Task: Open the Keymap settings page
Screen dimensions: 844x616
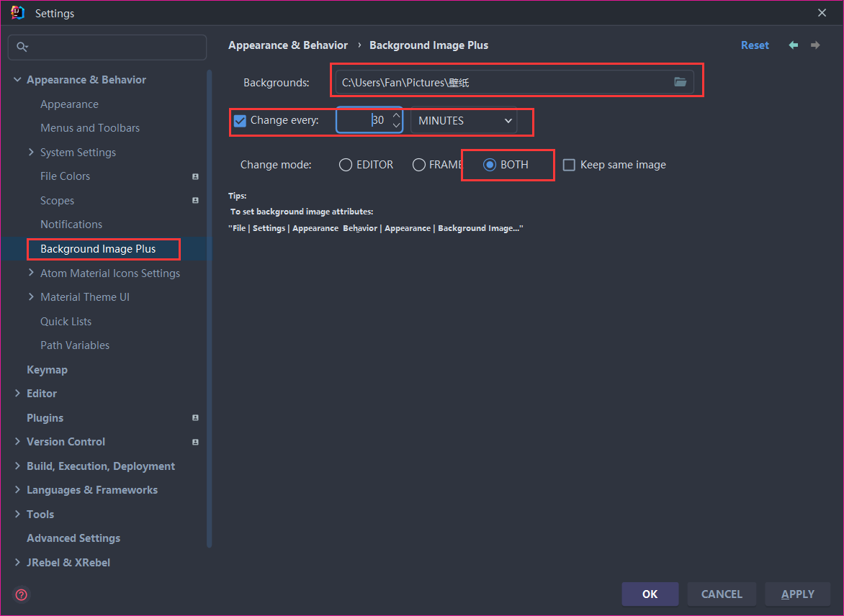Action: [47, 370]
